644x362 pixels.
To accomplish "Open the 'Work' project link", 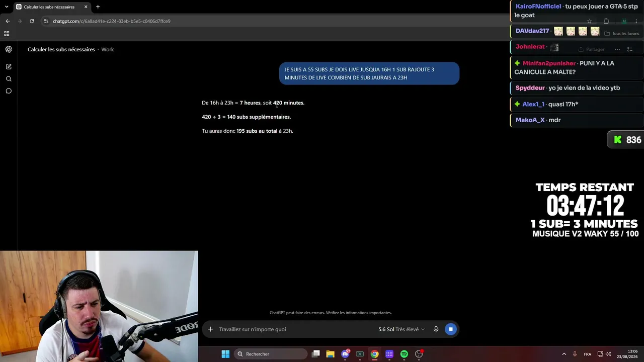I will pos(108,49).
